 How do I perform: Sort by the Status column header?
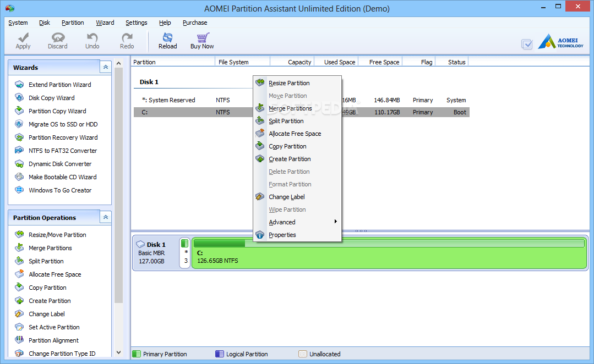pyautogui.click(x=452, y=62)
